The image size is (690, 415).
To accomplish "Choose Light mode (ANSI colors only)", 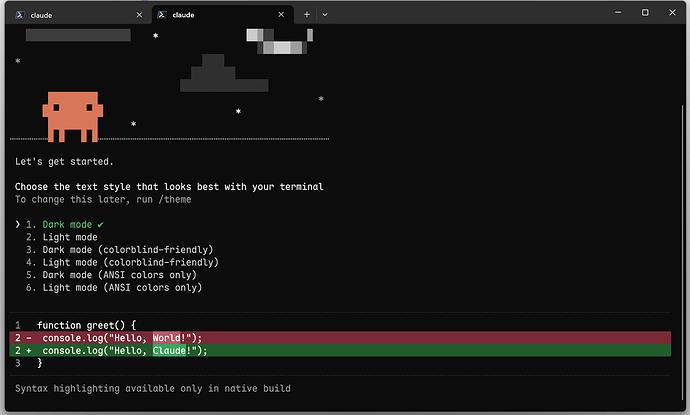I will coord(114,287).
